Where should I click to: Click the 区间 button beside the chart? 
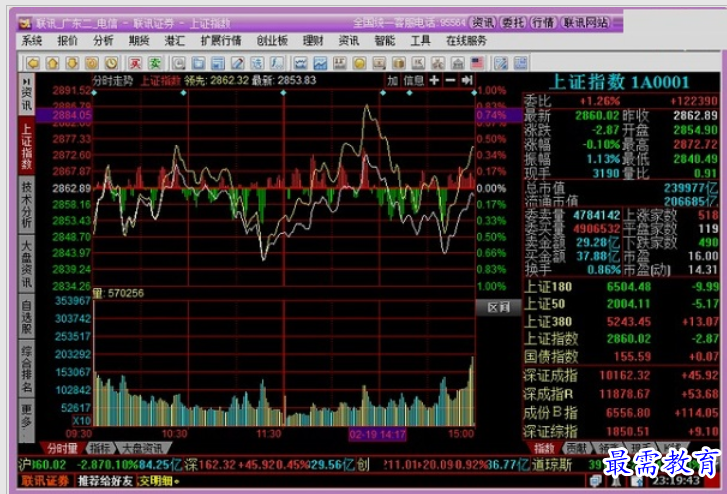pos(498,307)
